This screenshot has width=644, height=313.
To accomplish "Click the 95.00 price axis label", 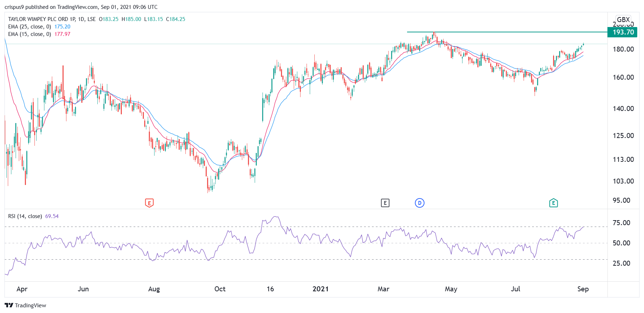I will click(x=622, y=200).
